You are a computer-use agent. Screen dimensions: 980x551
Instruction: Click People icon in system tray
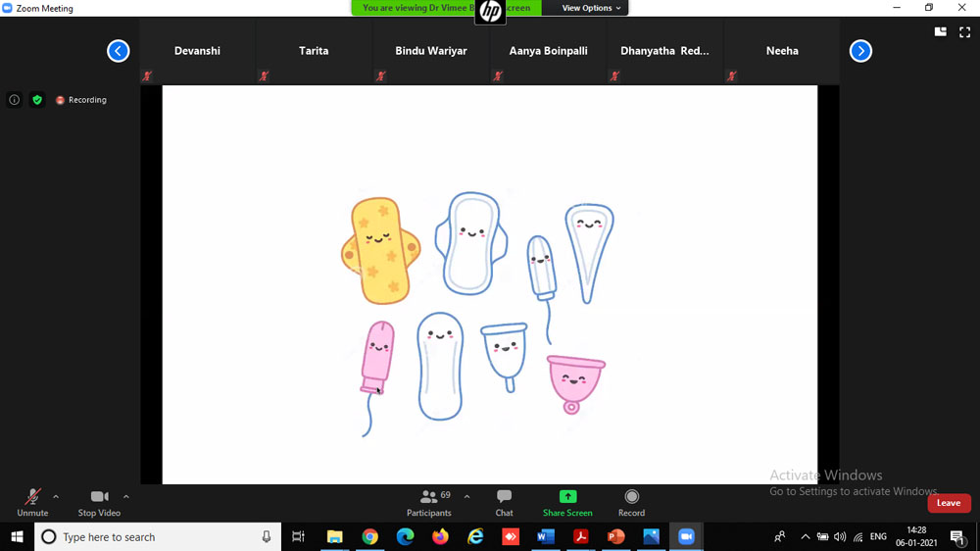click(779, 536)
